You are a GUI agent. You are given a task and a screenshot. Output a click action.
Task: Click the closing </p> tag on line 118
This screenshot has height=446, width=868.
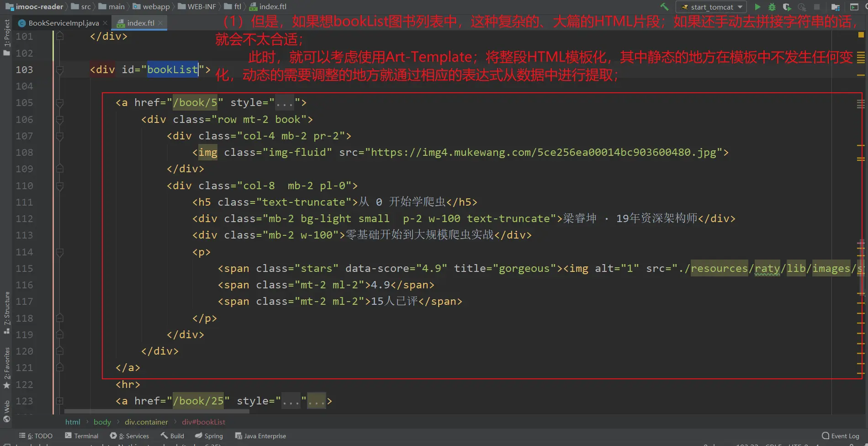[205, 319]
